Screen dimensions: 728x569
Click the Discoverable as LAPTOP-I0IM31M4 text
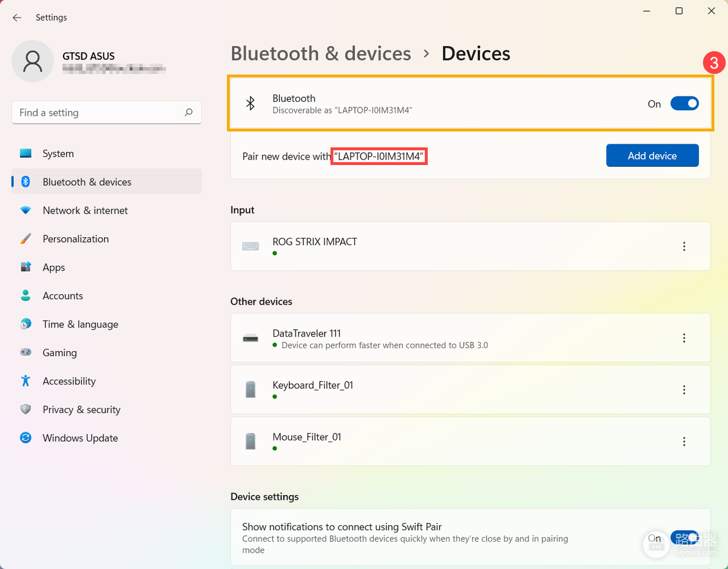click(x=342, y=110)
